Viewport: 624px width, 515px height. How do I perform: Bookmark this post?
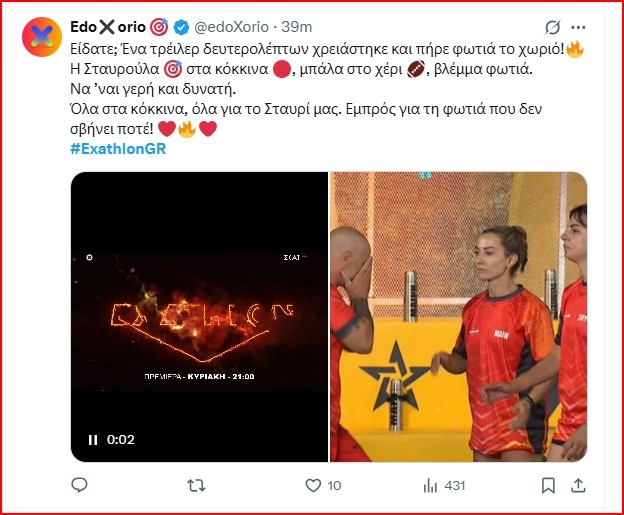tap(548, 486)
